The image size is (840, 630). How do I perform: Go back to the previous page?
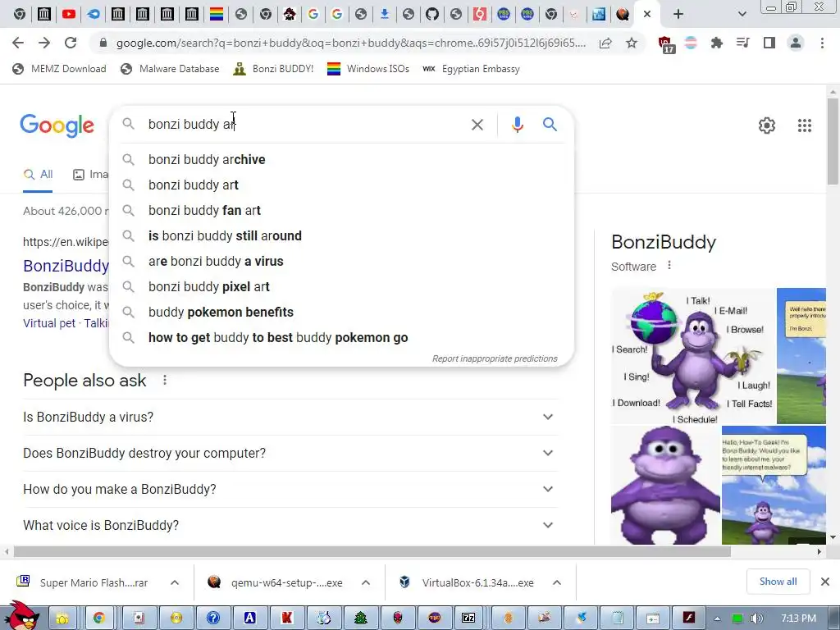tap(18, 43)
